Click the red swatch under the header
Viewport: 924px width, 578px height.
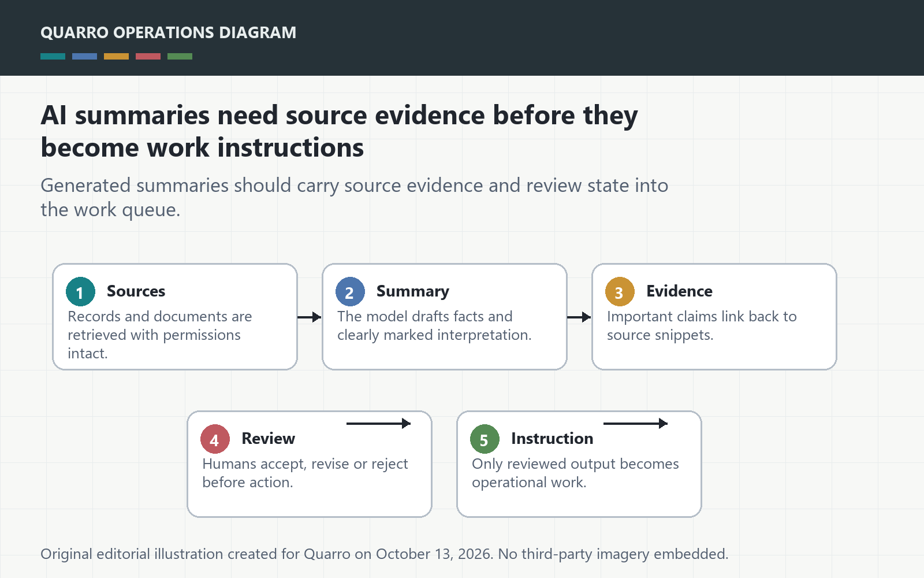click(148, 57)
